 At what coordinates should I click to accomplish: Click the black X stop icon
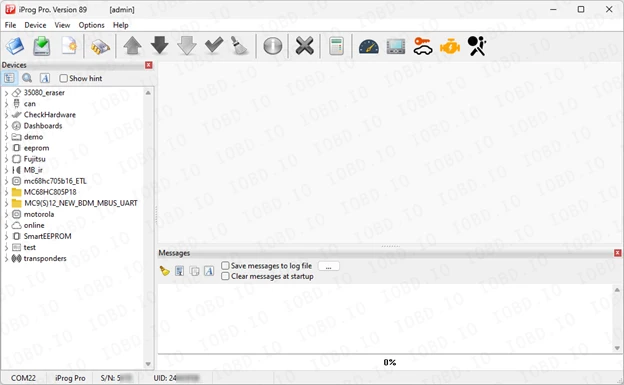point(304,46)
